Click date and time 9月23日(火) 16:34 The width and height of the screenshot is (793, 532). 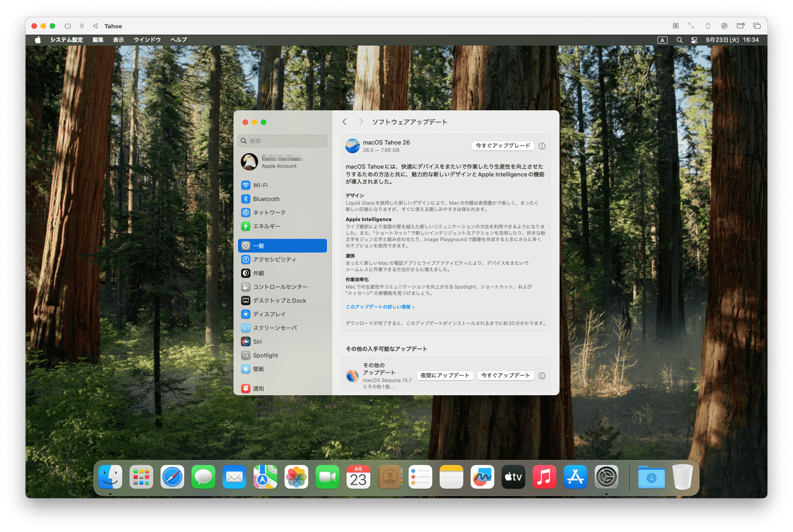(732, 40)
